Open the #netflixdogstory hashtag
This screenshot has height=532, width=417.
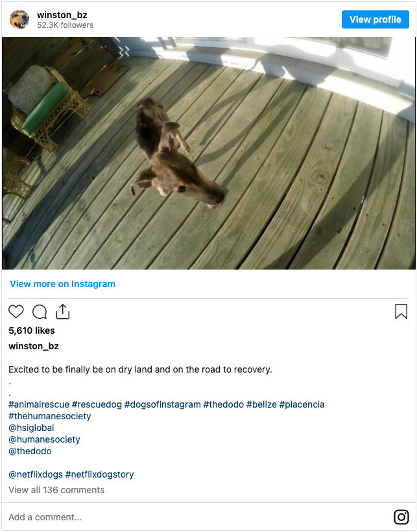[99, 474]
